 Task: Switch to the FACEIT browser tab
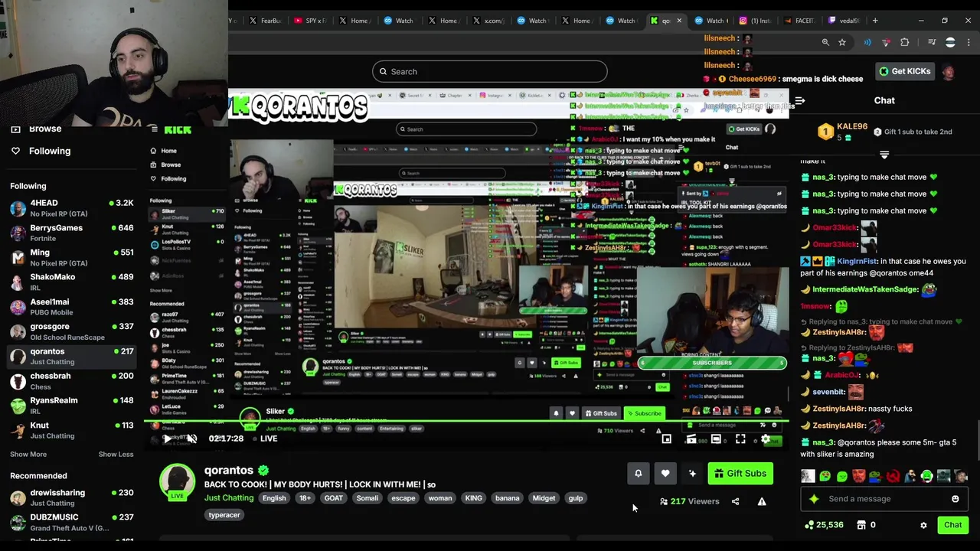tap(799, 21)
